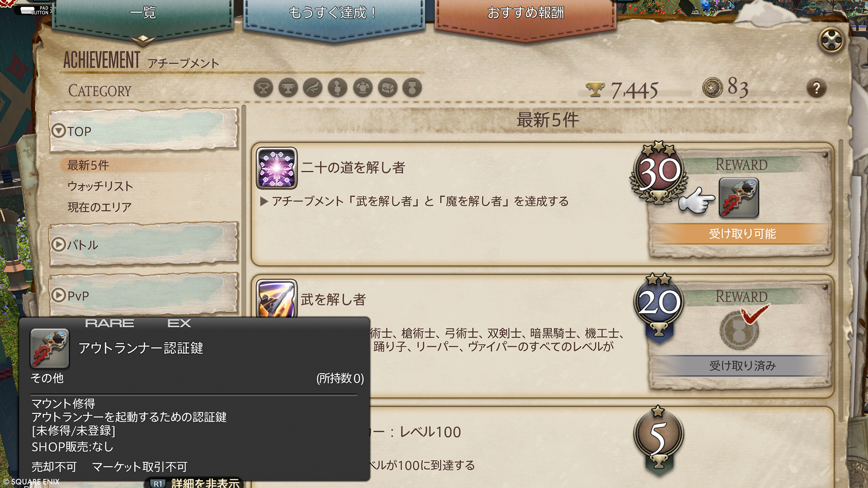The image size is (868, 488).
Task: Select the treasure chest filter icon
Action: [387, 88]
